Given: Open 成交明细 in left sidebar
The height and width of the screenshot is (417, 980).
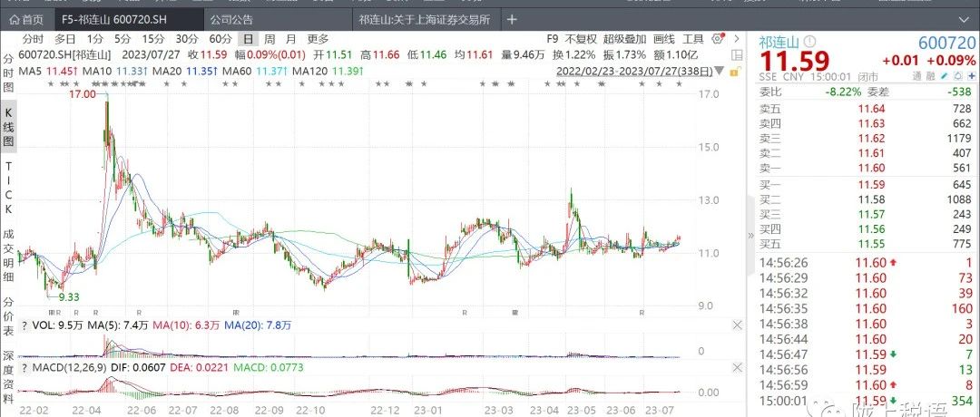Looking at the screenshot, I should 9,256.
